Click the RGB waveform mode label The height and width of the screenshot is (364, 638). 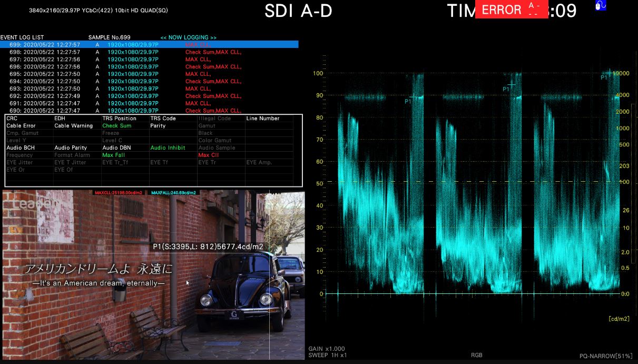click(476, 356)
